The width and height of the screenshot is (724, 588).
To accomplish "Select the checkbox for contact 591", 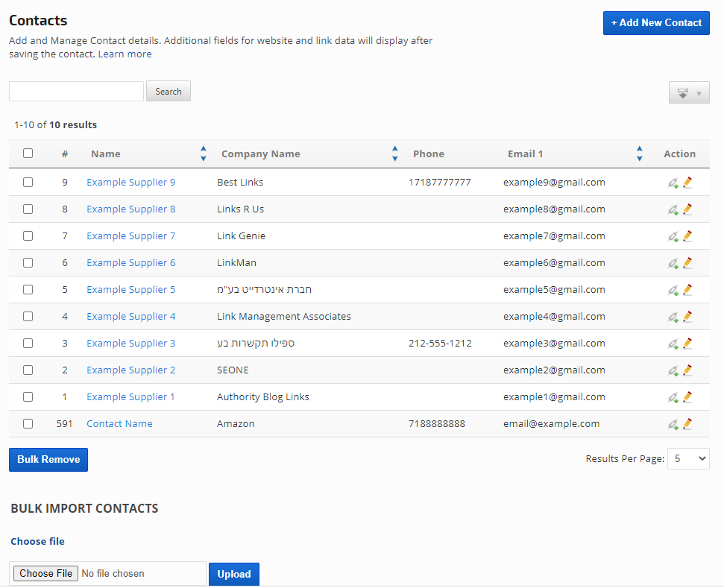I will coord(28,424).
